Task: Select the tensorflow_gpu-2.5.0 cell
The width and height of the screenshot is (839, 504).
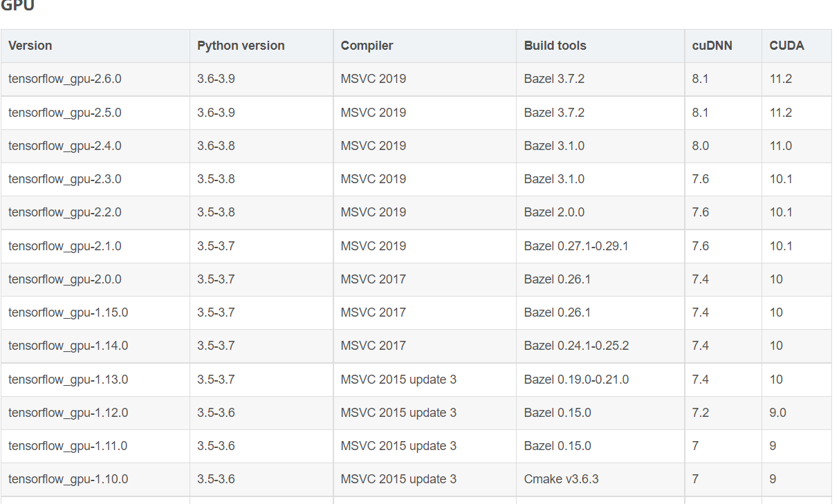Action: pyautogui.click(x=95, y=113)
